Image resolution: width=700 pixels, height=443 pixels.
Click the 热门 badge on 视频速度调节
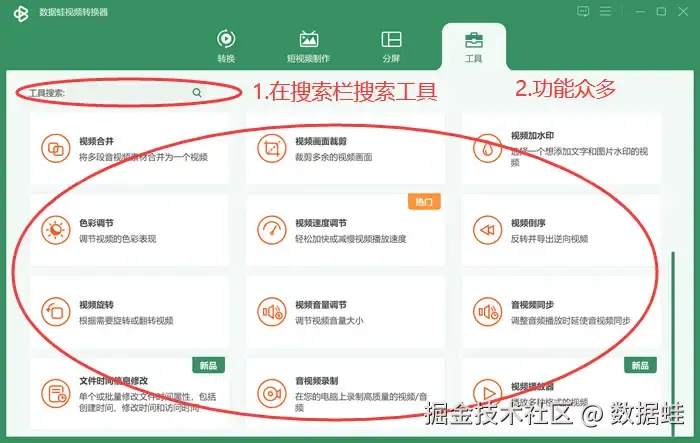coord(424,202)
